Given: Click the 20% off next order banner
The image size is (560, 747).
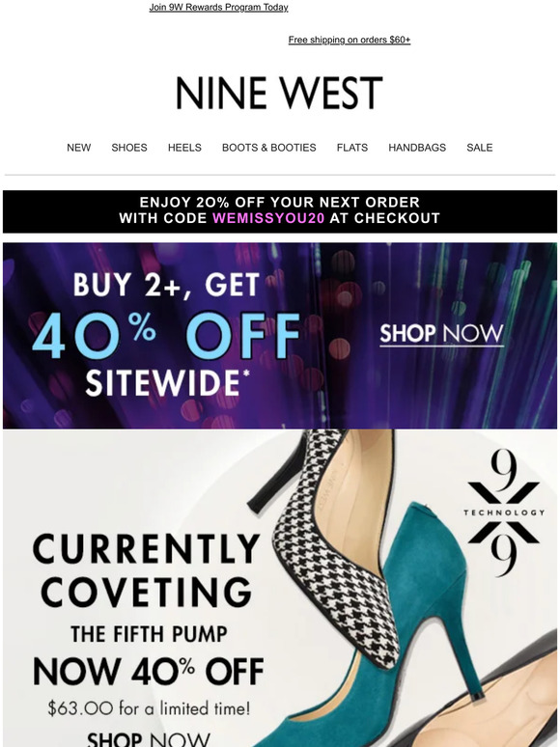Looking at the screenshot, I should 280,211.
